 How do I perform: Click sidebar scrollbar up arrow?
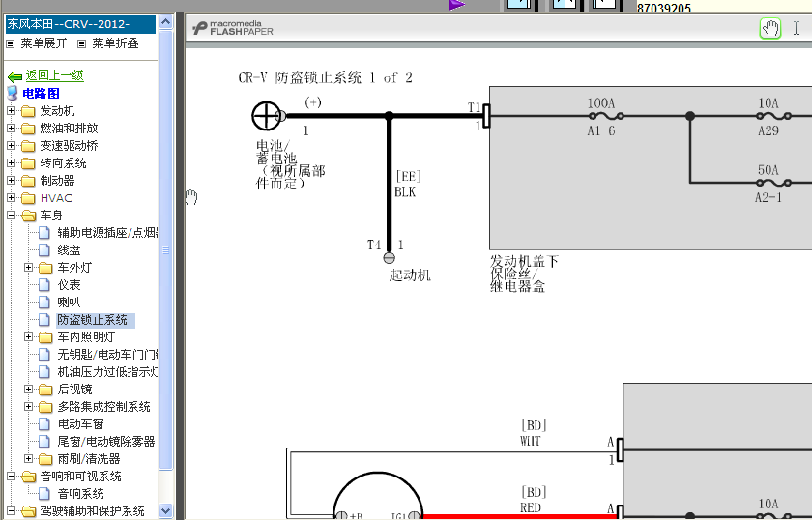coord(165,22)
